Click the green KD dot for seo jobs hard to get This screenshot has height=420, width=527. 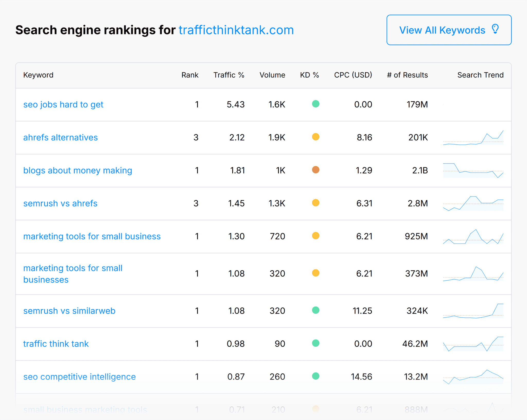point(316,104)
